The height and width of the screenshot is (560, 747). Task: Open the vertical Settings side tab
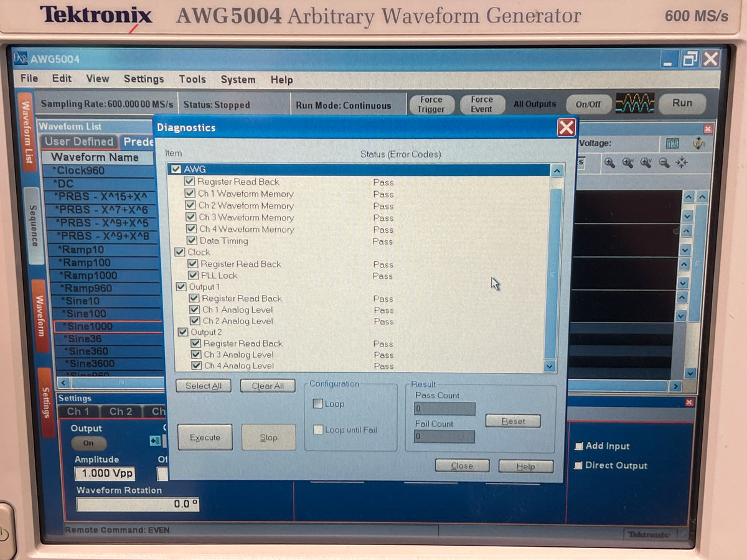point(45,403)
